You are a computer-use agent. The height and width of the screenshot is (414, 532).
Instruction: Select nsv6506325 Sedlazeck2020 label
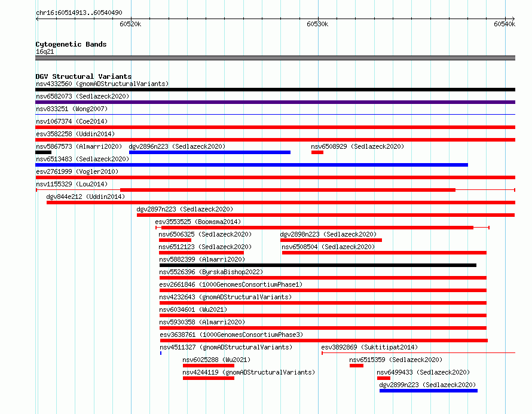tap(205, 234)
